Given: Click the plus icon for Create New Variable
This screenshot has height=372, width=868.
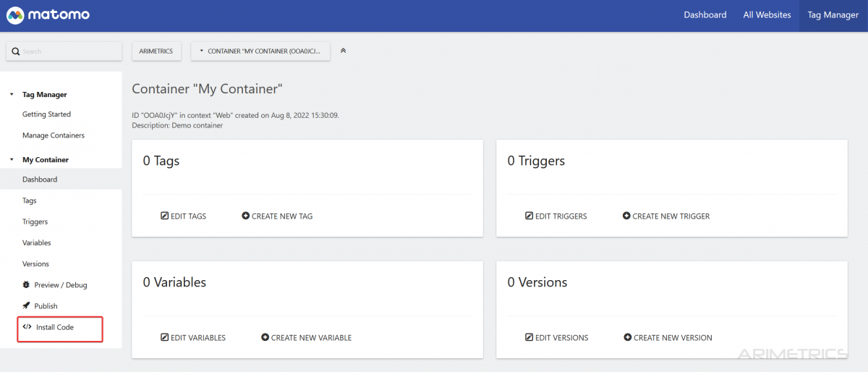Looking at the screenshot, I should (x=265, y=338).
